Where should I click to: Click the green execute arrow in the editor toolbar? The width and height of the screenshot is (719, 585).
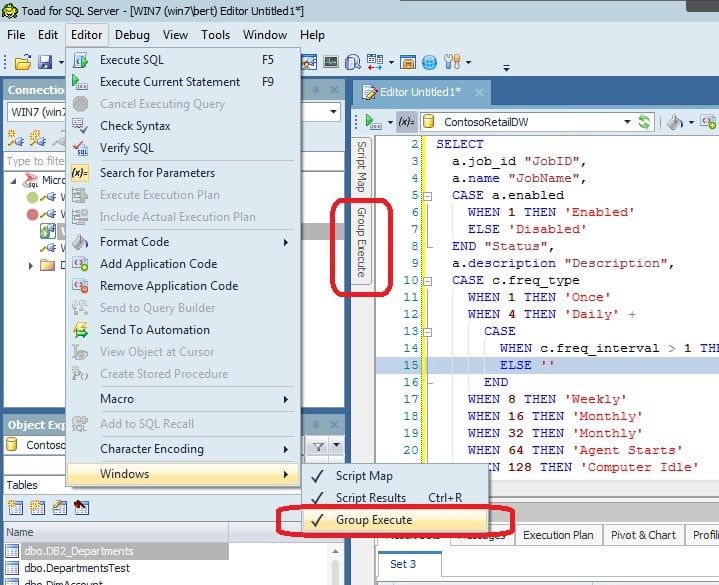coord(373,122)
